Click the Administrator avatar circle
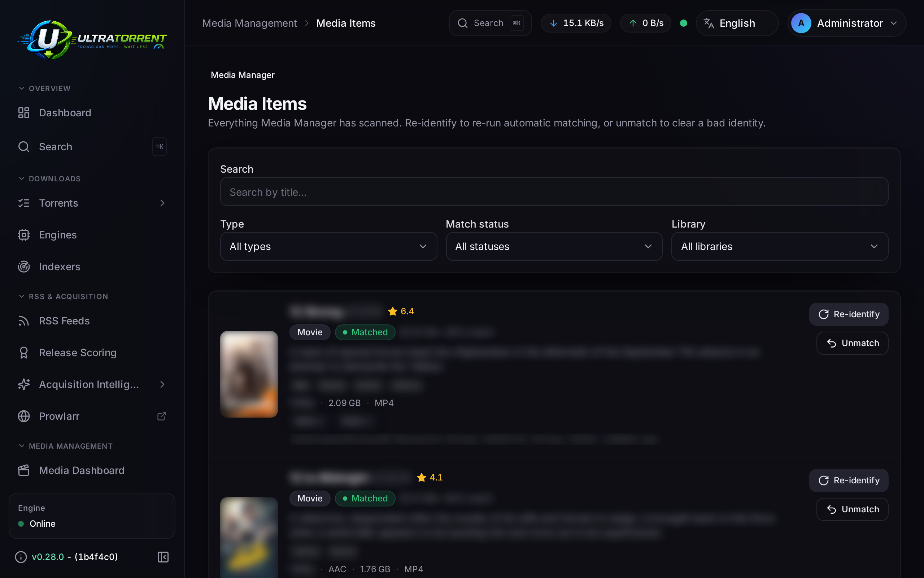Screen dimensions: 924x578 click(801, 23)
